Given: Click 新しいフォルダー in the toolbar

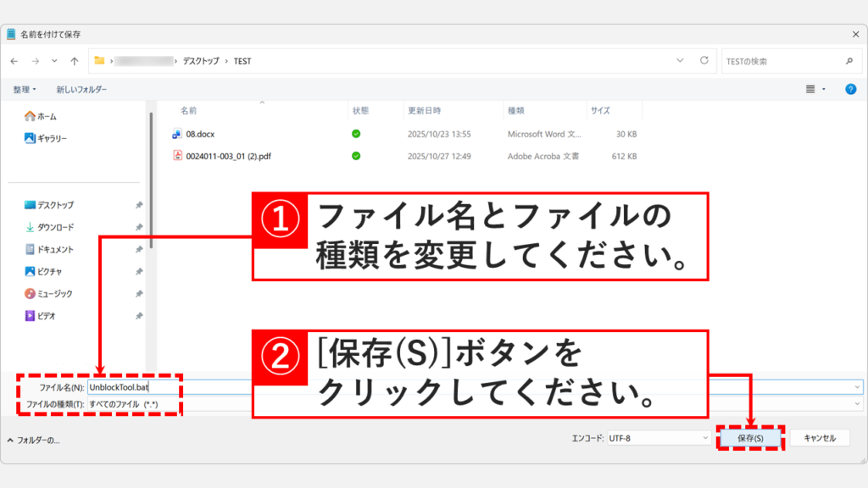Looking at the screenshot, I should (x=81, y=89).
